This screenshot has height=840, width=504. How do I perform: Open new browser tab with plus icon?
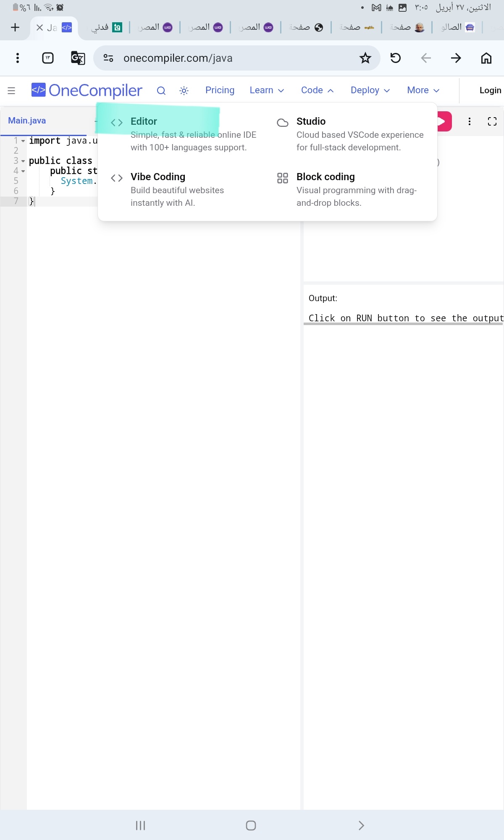tap(15, 27)
